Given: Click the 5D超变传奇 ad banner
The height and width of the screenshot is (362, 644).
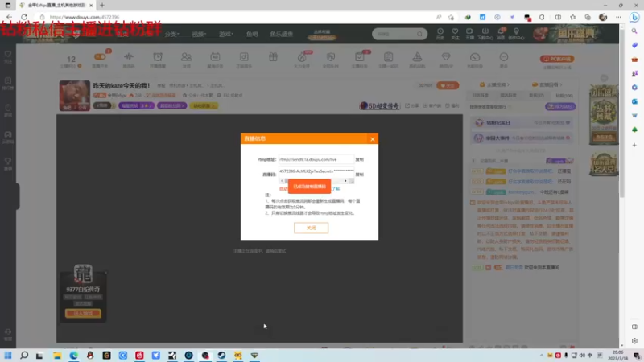Looking at the screenshot, I should pos(380,106).
